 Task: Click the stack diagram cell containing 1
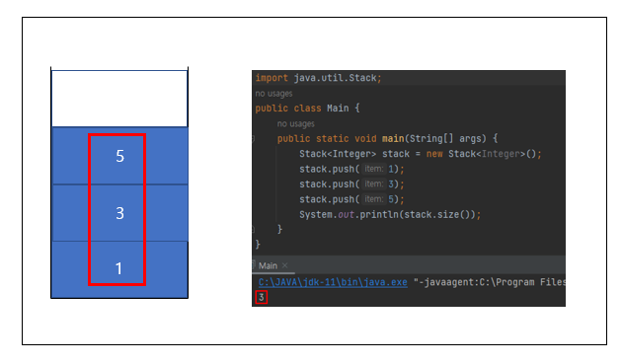tap(119, 269)
